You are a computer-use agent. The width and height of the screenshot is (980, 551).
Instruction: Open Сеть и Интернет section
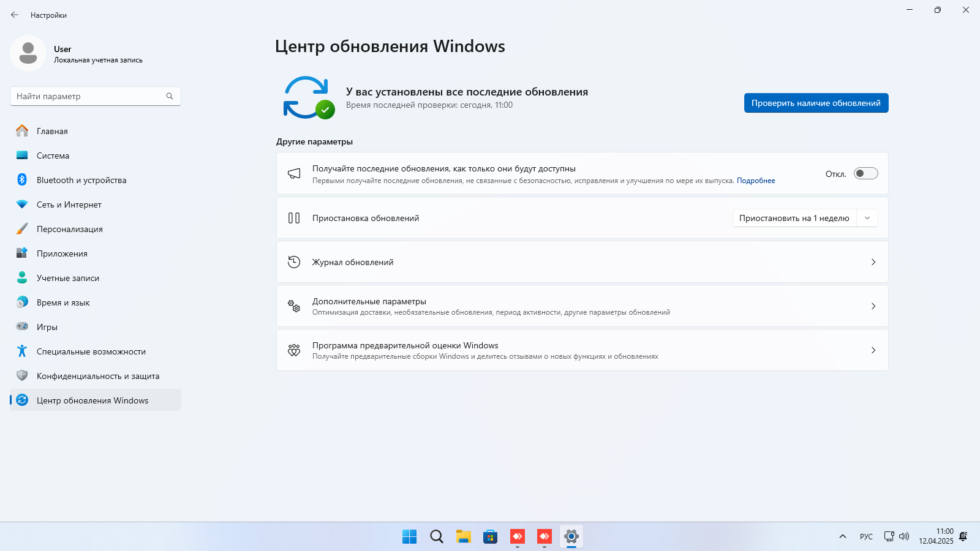coord(96,204)
